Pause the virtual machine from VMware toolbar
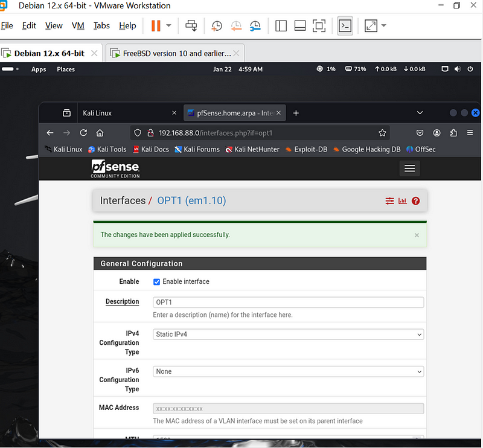This screenshot has height=448, width=483. (x=156, y=25)
